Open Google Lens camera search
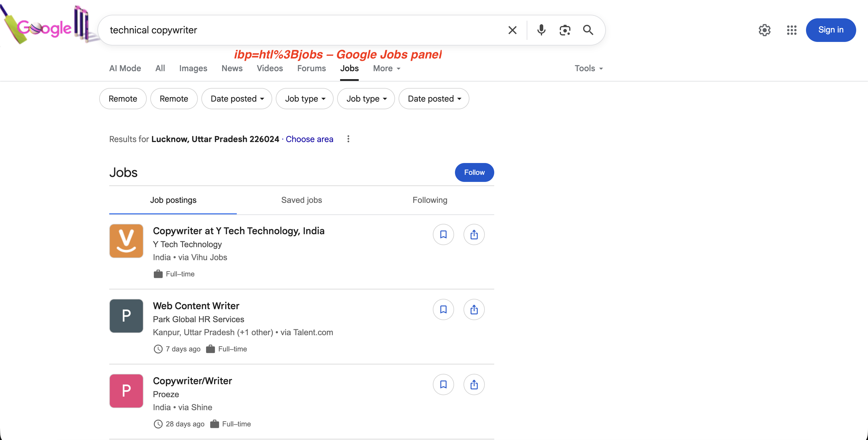Image resolution: width=868 pixels, height=440 pixels. [565, 30]
